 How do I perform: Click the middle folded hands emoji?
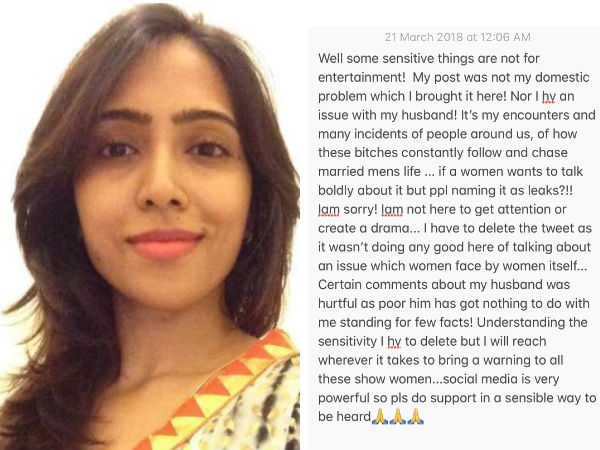(x=398, y=416)
